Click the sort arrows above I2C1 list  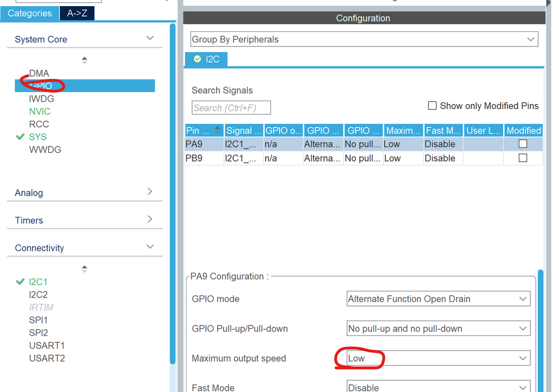coord(84,269)
